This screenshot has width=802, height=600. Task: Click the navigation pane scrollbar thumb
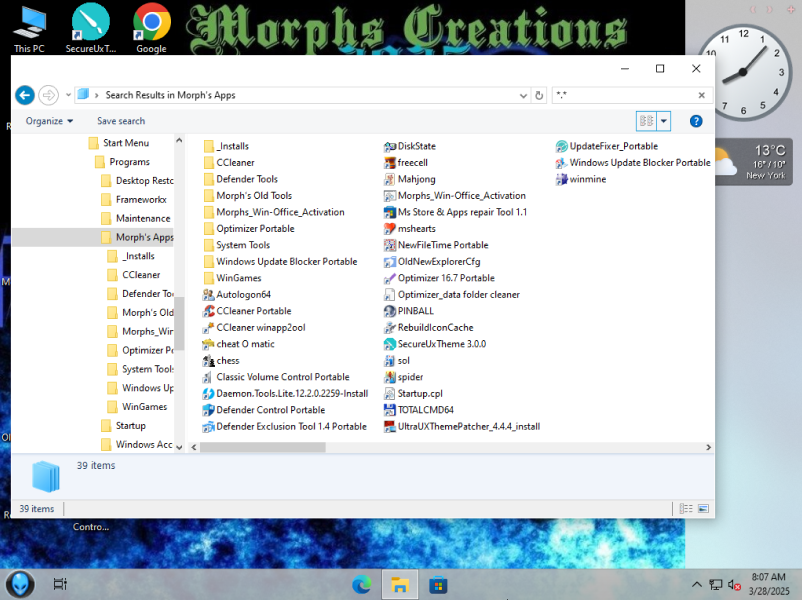pyautogui.click(x=179, y=322)
